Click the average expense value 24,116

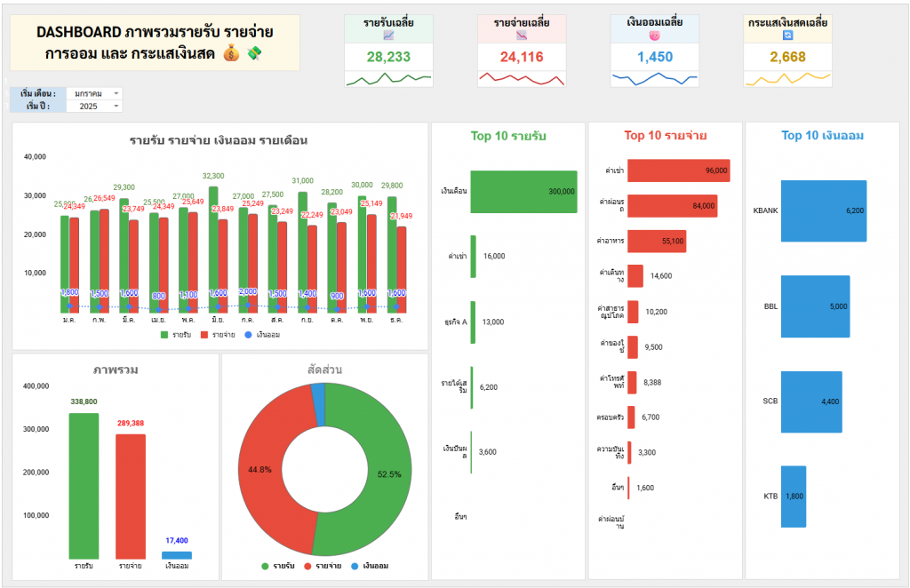(522, 57)
